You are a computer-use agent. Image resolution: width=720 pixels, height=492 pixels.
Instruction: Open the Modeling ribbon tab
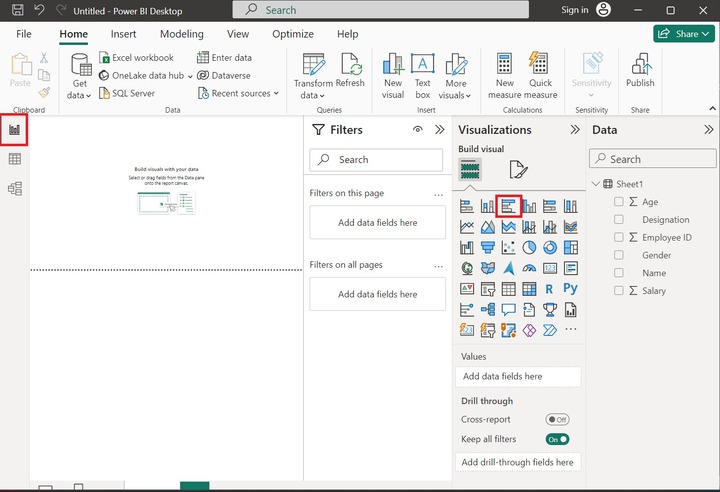click(x=182, y=34)
